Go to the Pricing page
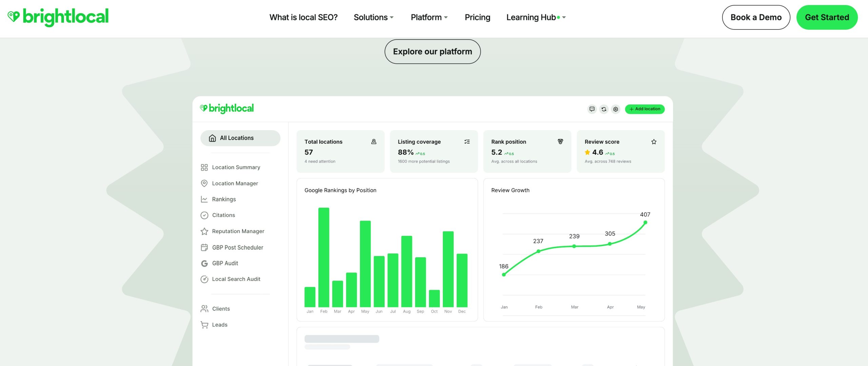 coord(477,17)
